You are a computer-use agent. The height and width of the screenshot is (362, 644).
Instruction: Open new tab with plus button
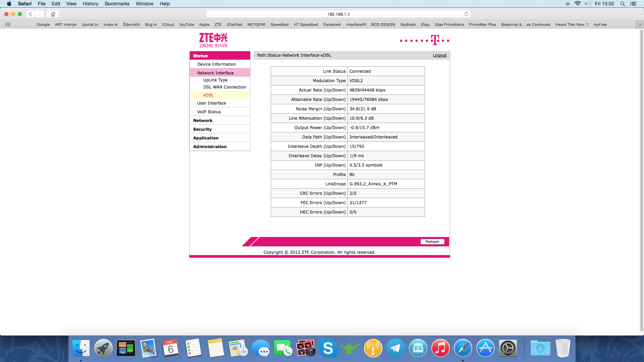(x=640, y=24)
